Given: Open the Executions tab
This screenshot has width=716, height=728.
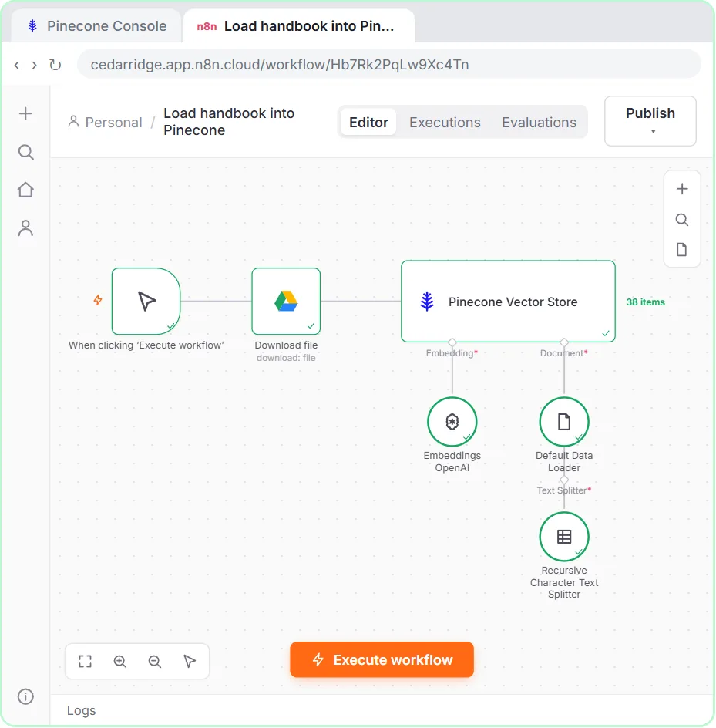Looking at the screenshot, I should tap(445, 122).
